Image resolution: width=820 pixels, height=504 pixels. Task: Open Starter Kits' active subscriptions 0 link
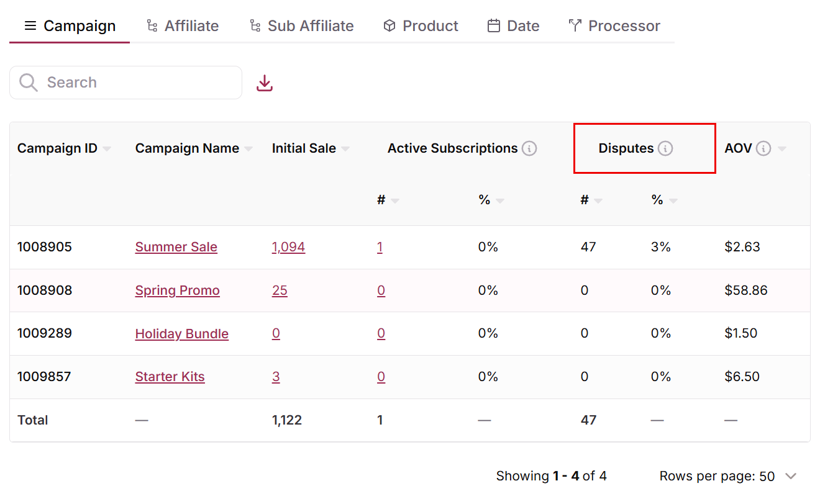pos(381,377)
